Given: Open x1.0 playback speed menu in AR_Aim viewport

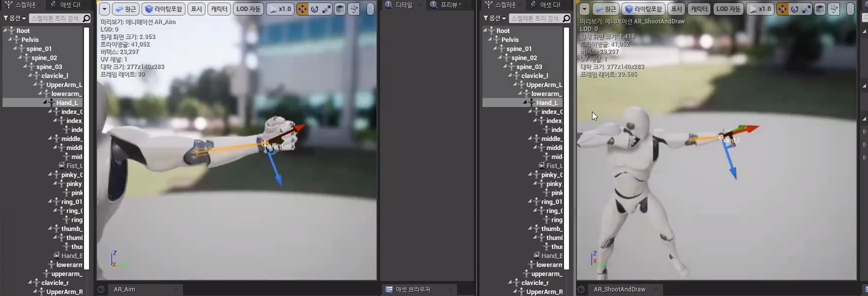Looking at the screenshot, I should tap(280, 9).
